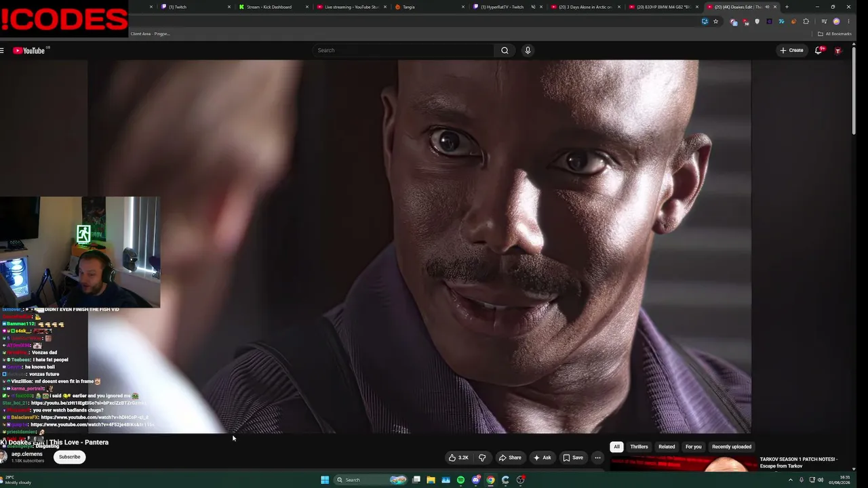Open the All Bookmarks folder
Viewport: 868px width, 488px height.
tap(835, 34)
